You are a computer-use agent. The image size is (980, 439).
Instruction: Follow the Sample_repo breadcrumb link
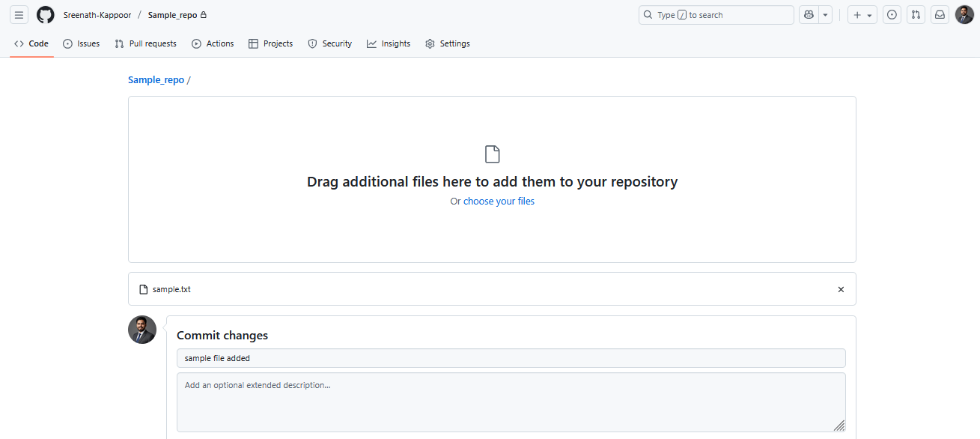tap(156, 80)
